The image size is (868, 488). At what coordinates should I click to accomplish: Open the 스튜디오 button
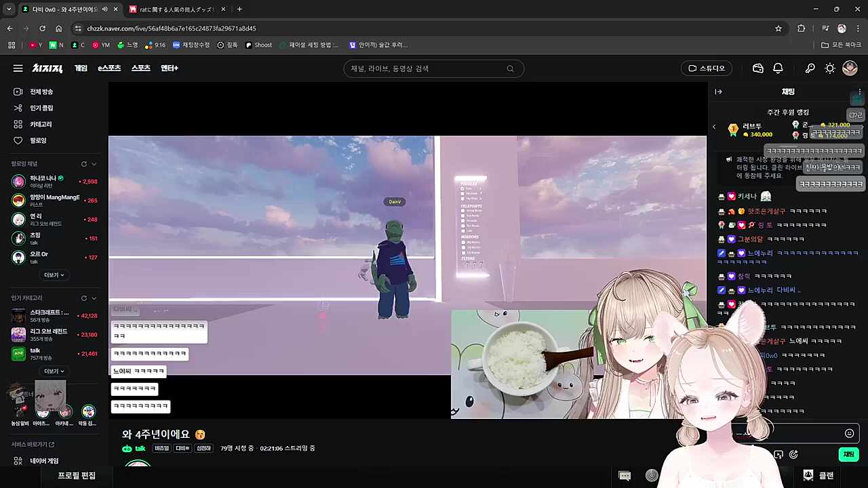(x=707, y=68)
